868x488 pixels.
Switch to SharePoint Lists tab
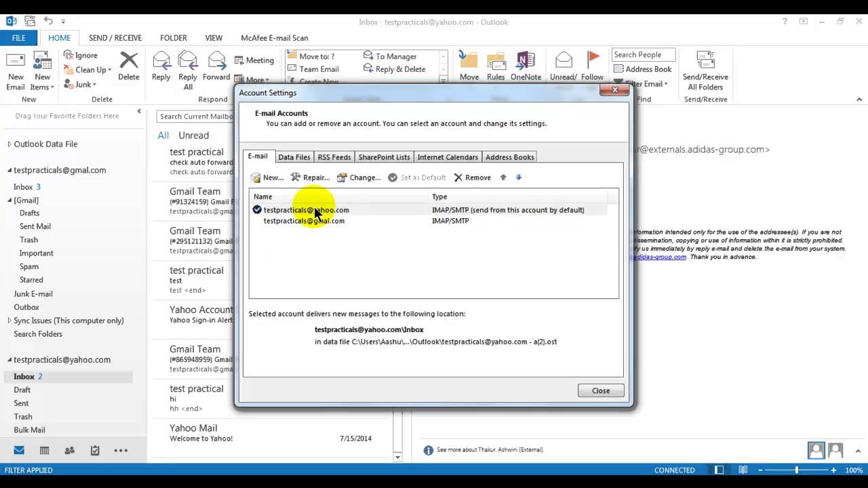point(384,157)
